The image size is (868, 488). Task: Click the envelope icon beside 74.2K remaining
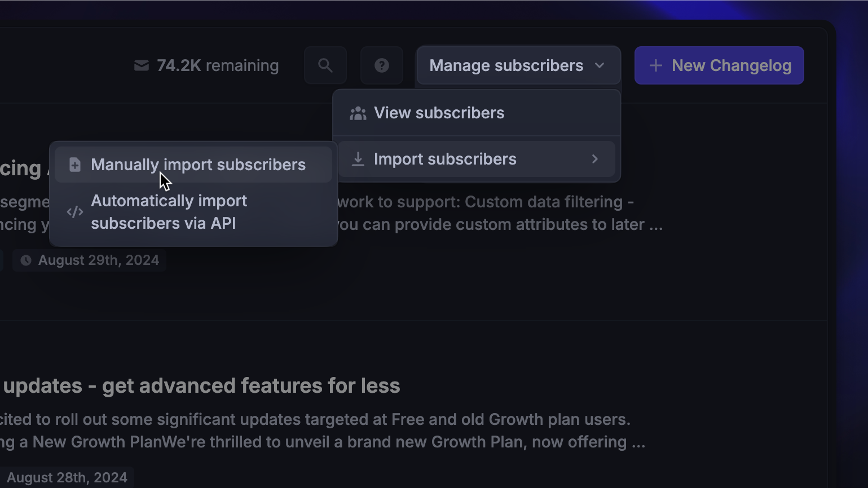[x=142, y=66]
